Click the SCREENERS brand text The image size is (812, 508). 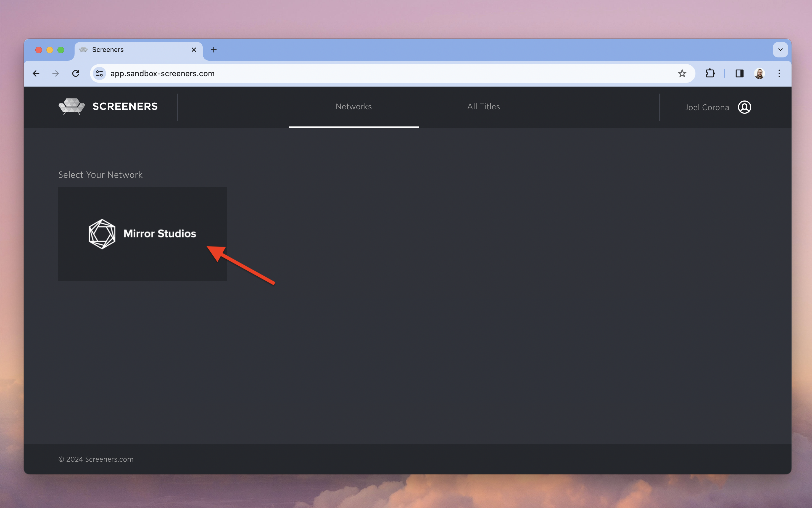point(125,107)
